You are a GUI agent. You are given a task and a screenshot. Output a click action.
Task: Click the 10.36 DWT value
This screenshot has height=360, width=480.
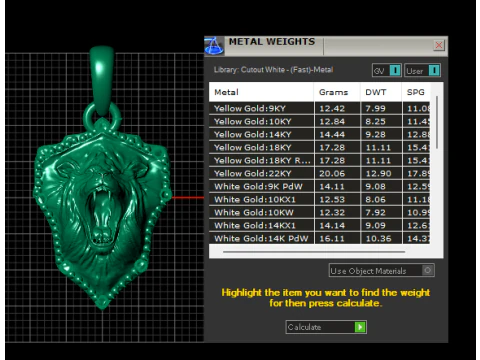378,239
